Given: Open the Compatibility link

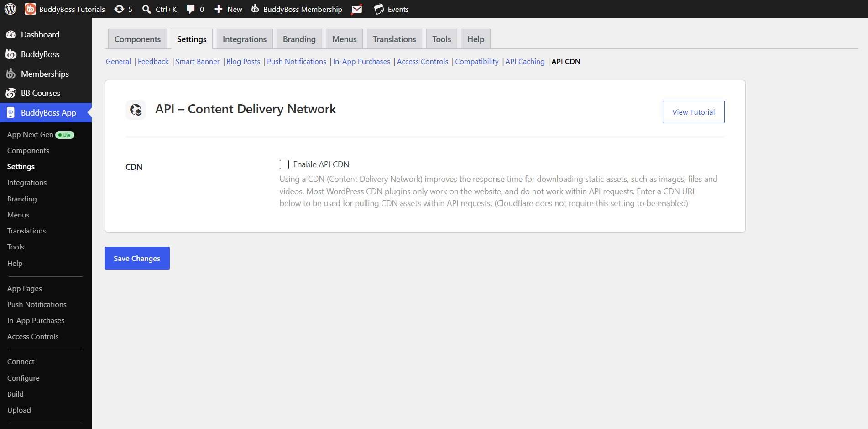Looking at the screenshot, I should 477,61.
